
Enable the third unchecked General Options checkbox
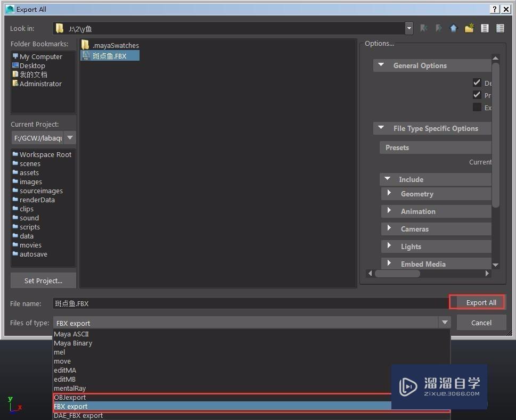pyautogui.click(x=477, y=108)
